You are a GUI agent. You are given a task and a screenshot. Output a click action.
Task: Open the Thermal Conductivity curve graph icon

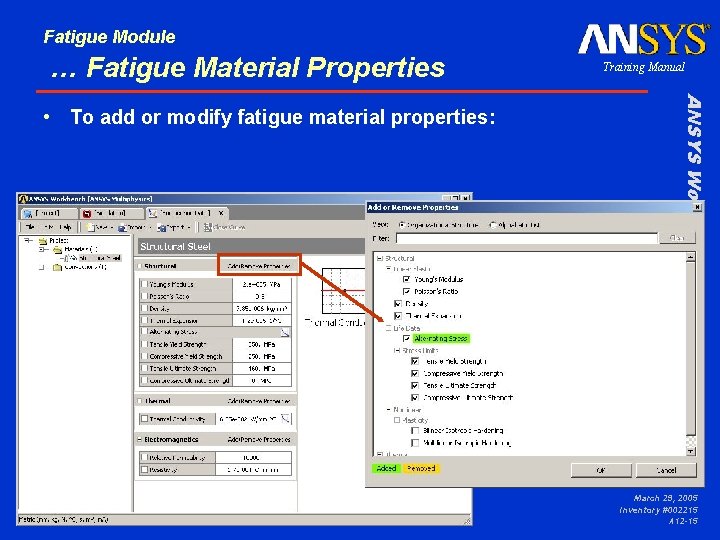285,418
